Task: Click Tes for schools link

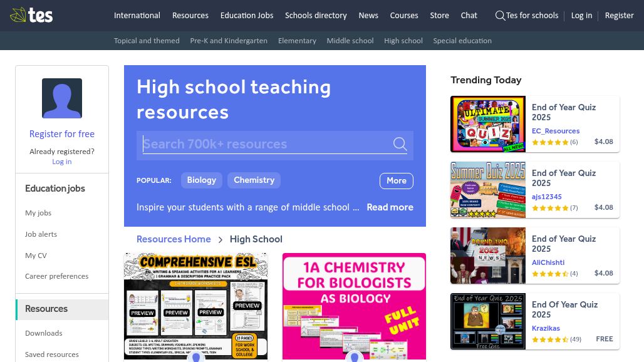Action: pyautogui.click(x=532, y=16)
